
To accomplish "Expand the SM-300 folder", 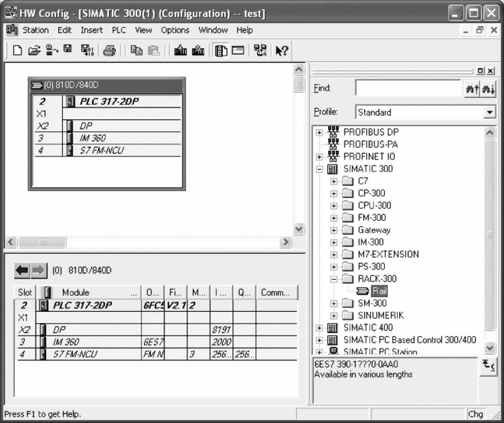I will click(x=334, y=304).
